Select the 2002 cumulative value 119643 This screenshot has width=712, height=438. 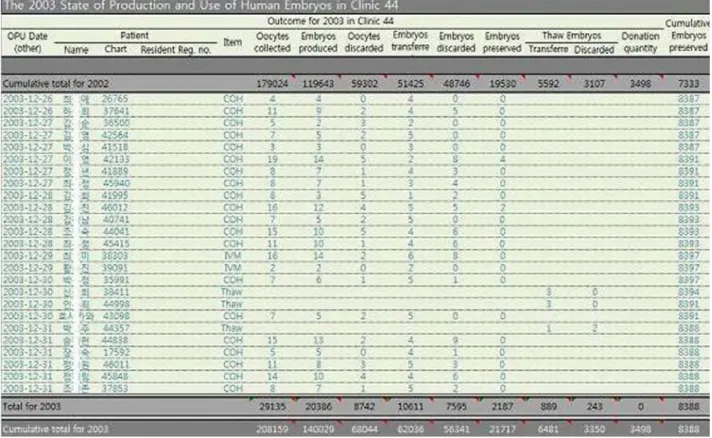[x=318, y=84]
